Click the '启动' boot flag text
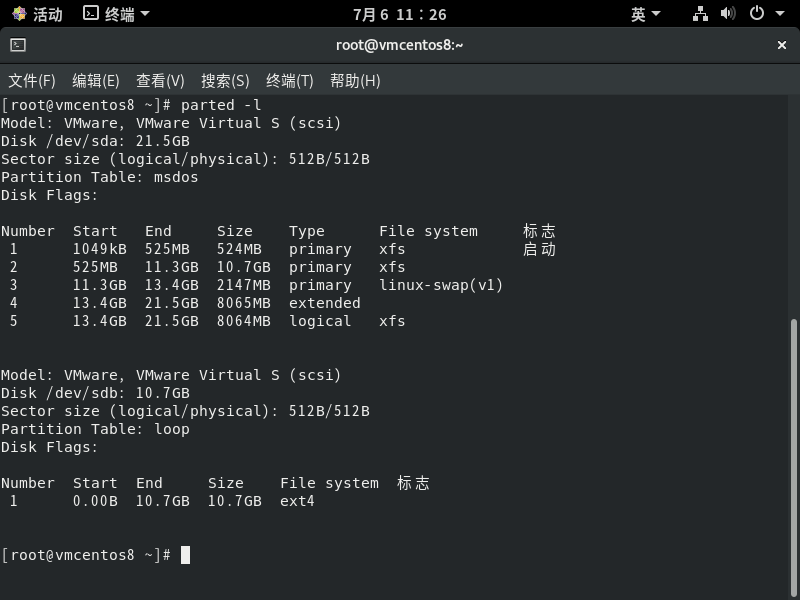Screen dimensions: 800x600 [x=539, y=249]
